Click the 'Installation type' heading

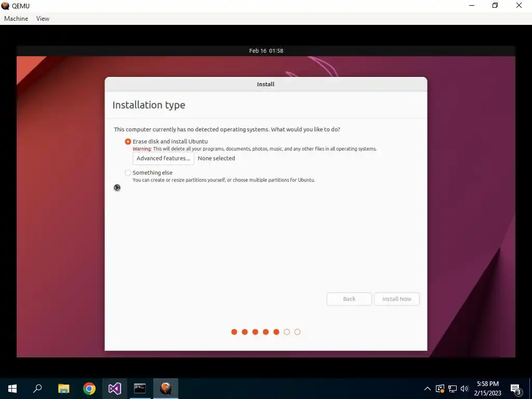click(x=149, y=105)
